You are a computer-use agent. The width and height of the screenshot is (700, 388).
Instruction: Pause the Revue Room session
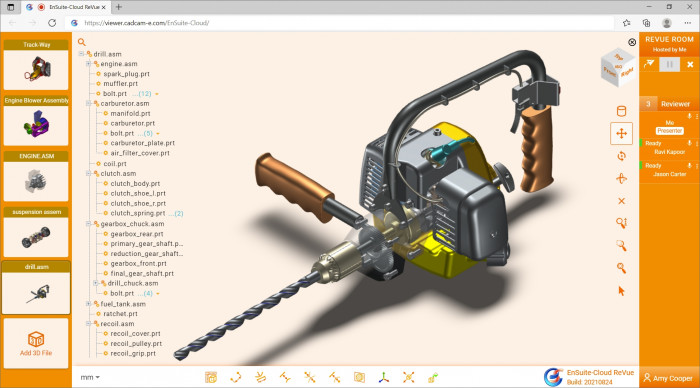(x=670, y=64)
